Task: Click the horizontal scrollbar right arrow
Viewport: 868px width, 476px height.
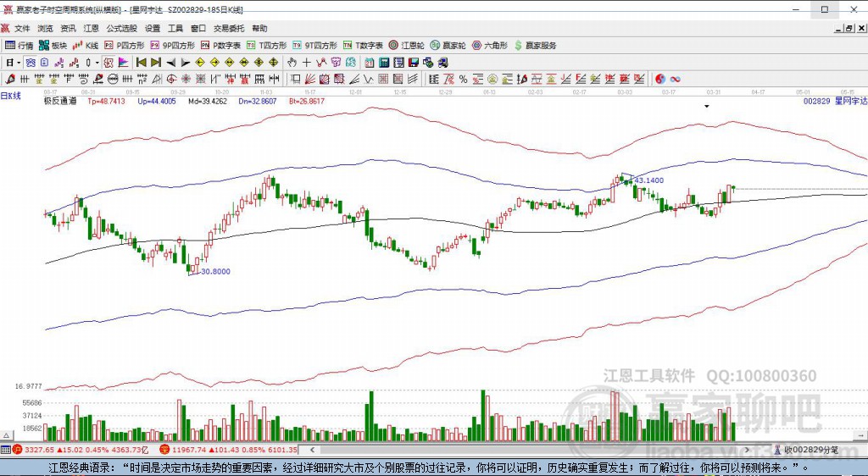Action: pyautogui.click(x=748, y=450)
